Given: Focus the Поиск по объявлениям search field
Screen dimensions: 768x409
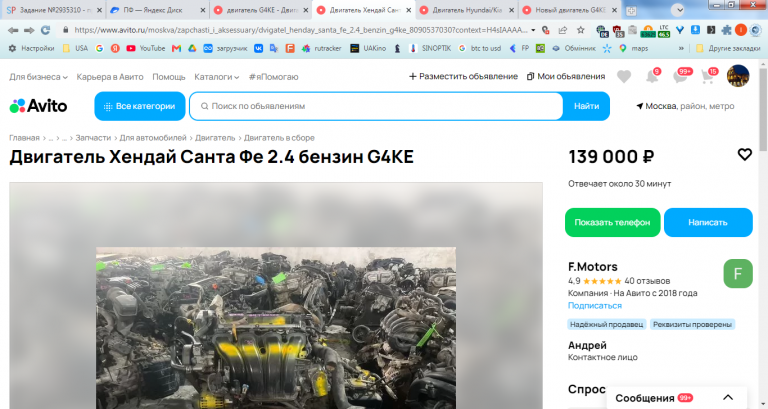Looking at the screenshot, I should [376, 106].
